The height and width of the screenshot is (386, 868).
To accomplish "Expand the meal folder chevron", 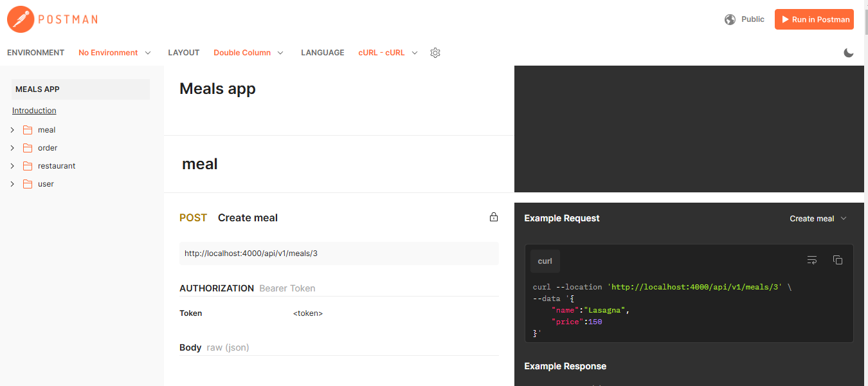I will point(12,130).
